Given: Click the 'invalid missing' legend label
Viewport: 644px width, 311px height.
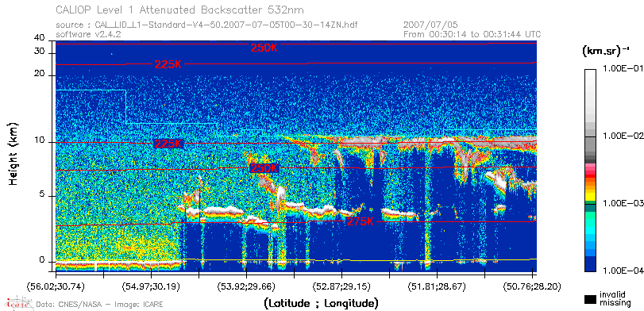Looking at the screenshot, I should pos(615,298).
